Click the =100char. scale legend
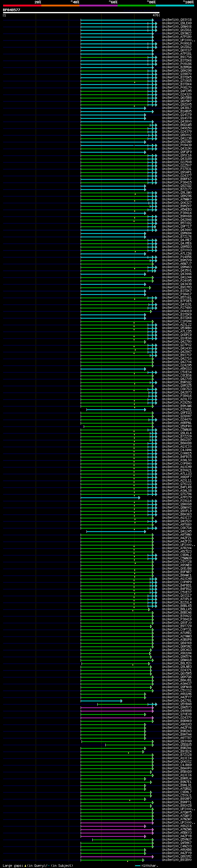Image resolution: width=197 pixels, height=868 pixels. tap(147, 866)
